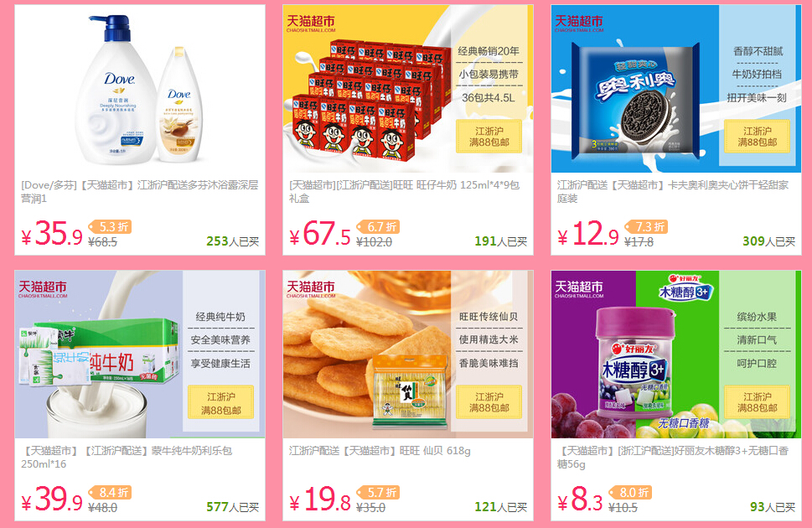Click the 天猫超市 logo on the Oreo card
Screen dimensions: 812x528
579,23
